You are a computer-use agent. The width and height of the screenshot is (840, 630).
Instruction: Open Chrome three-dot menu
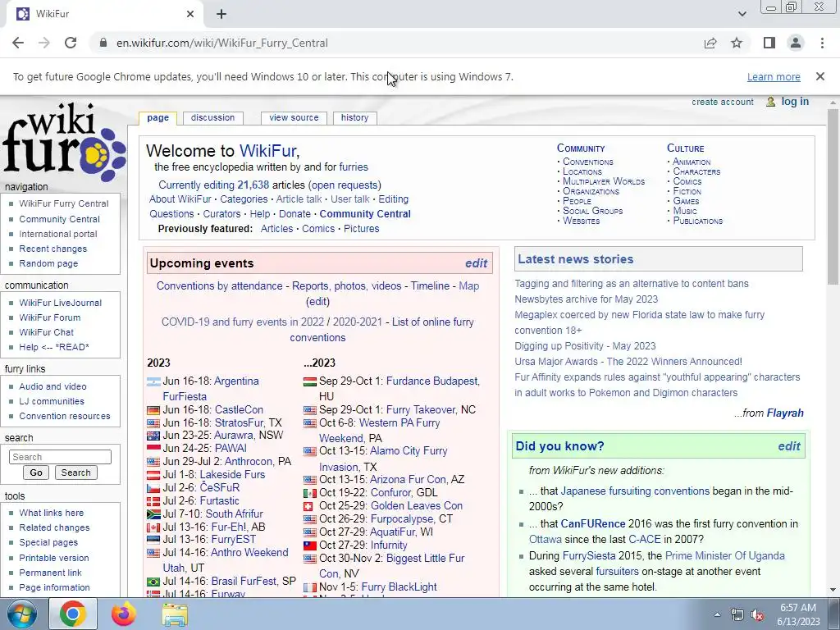[x=822, y=43]
